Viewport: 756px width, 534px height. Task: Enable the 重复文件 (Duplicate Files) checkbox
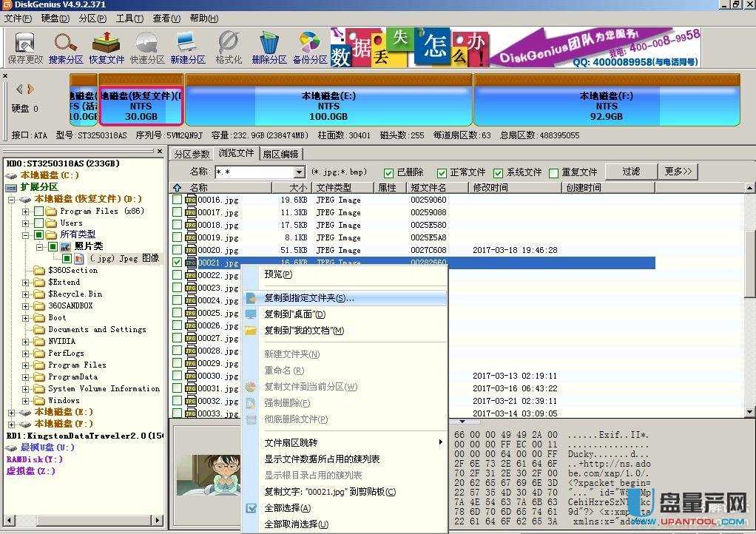pyautogui.click(x=554, y=172)
